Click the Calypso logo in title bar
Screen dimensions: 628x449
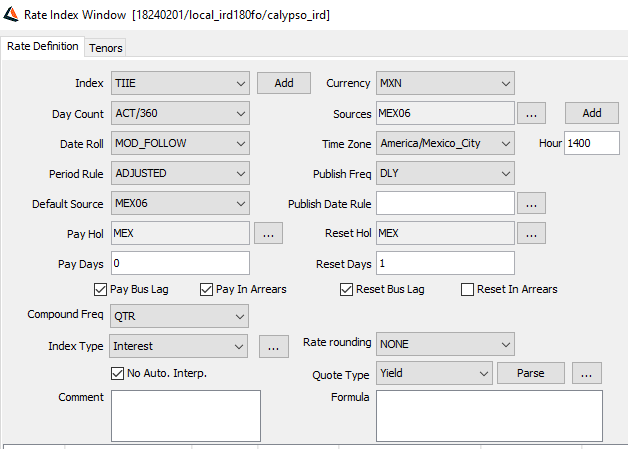(11, 14)
